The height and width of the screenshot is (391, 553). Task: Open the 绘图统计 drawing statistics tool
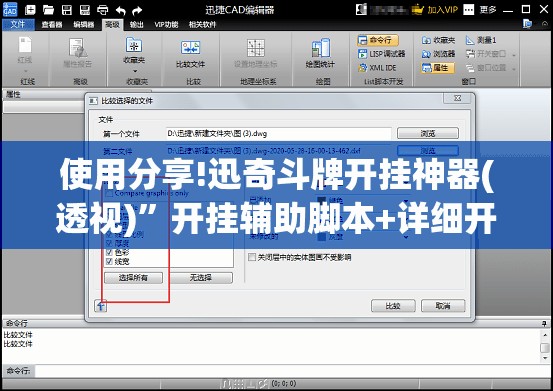point(320,53)
